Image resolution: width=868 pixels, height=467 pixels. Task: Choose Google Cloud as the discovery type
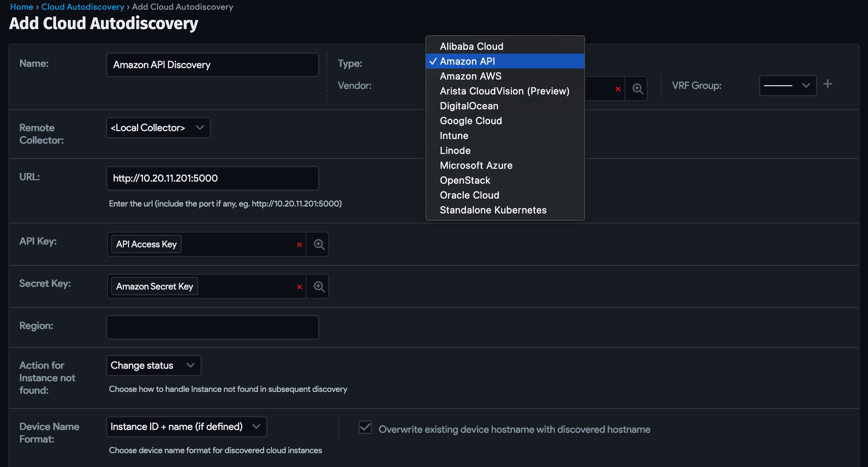[x=471, y=121]
